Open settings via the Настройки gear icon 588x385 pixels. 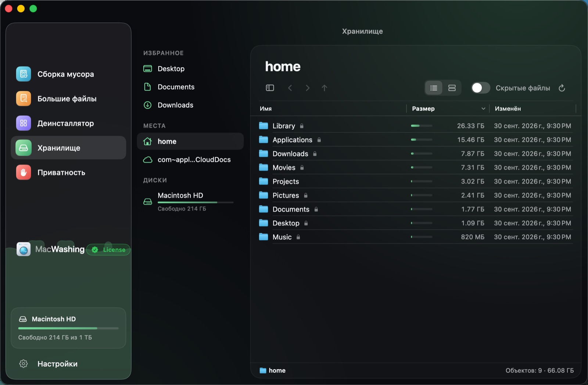point(24,364)
